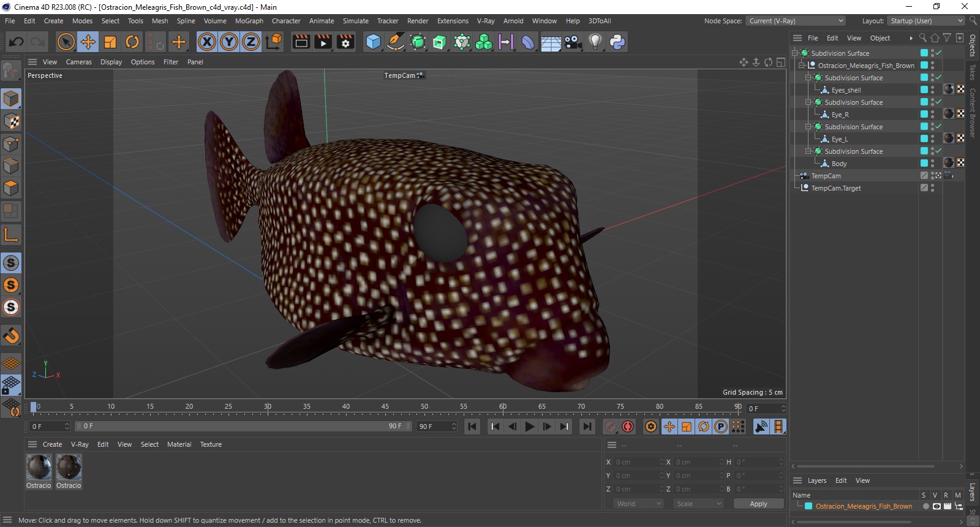Open Scale mode dropdown
Viewport: 980px width, 527px height.
[x=698, y=504]
